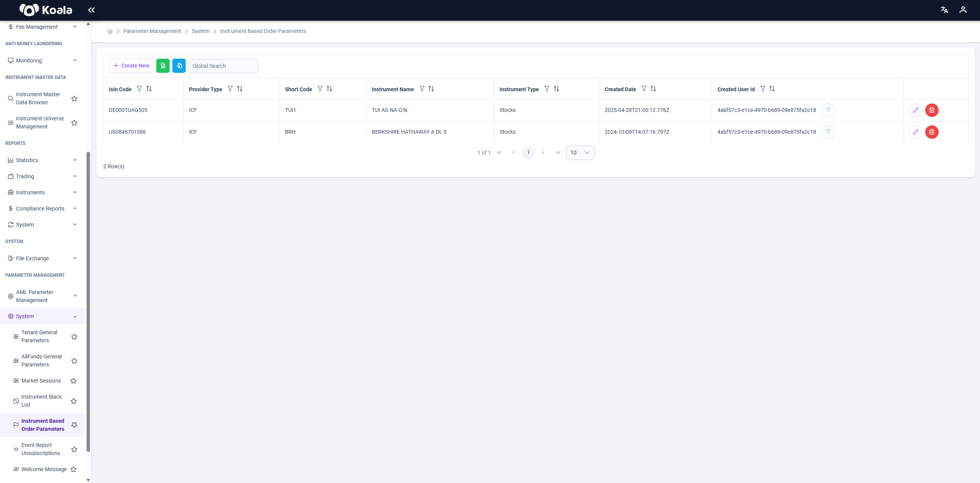The height and width of the screenshot is (483, 980).
Task: Jump to last page arrow
Action: (x=558, y=153)
